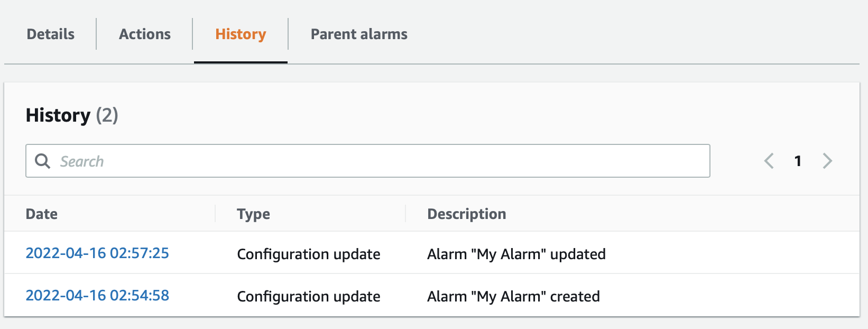Switch to the Actions tab
868x329 pixels.
[x=145, y=34]
